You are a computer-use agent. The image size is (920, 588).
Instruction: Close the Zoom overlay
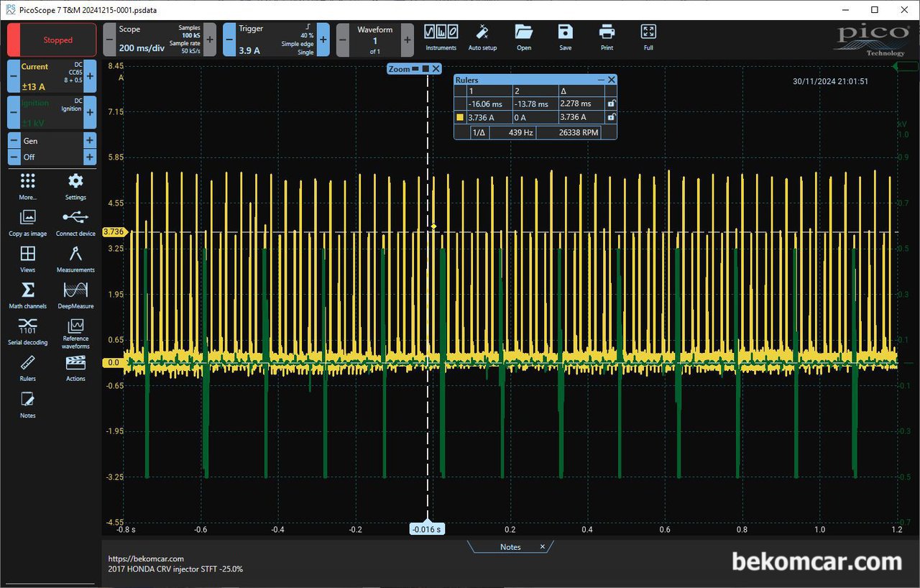point(436,69)
